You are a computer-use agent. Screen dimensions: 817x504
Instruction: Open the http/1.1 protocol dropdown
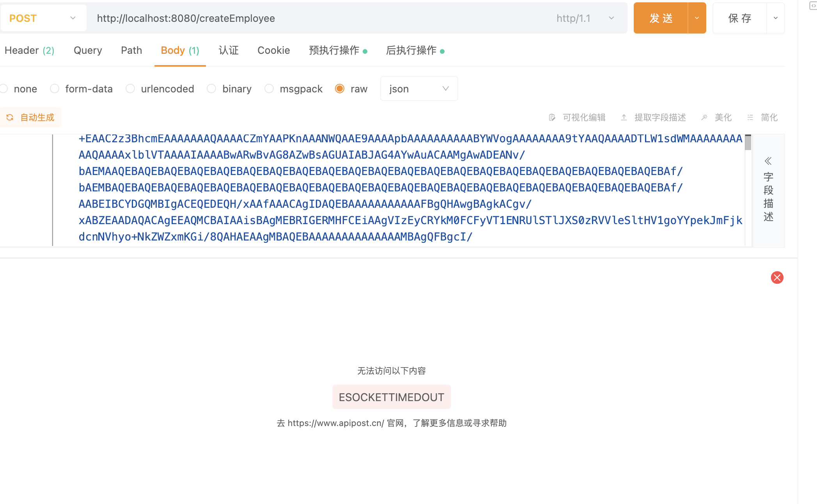tap(585, 18)
